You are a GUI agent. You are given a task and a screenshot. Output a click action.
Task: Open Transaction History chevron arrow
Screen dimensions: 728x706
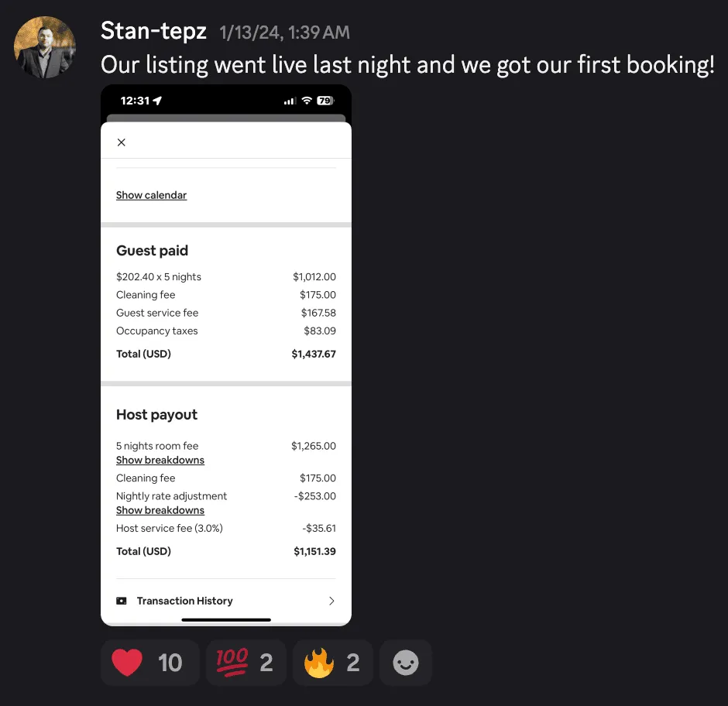331,601
